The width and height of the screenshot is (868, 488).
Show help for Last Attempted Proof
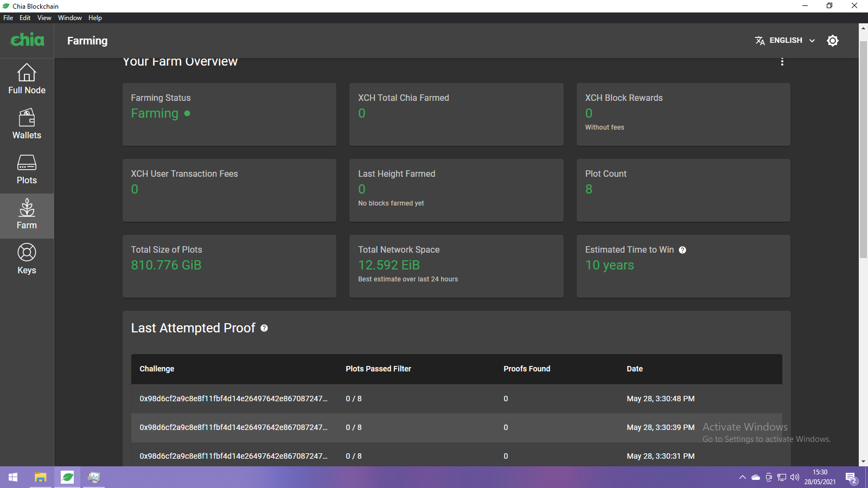pyautogui.click(x=264, y=328)
